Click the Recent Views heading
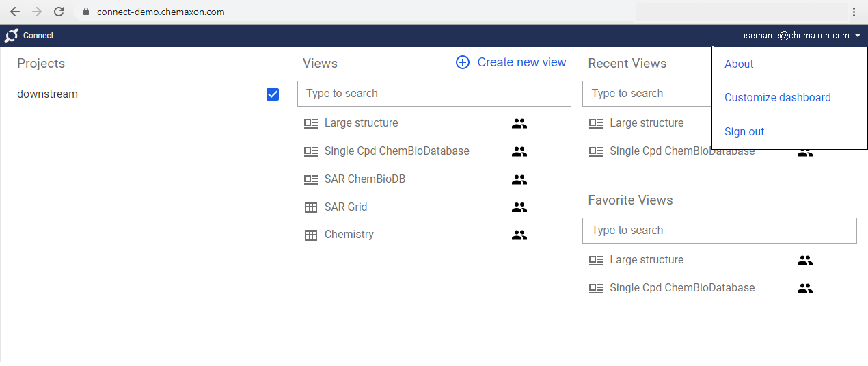This screenshot has height=366, width=868. [627, 64]
